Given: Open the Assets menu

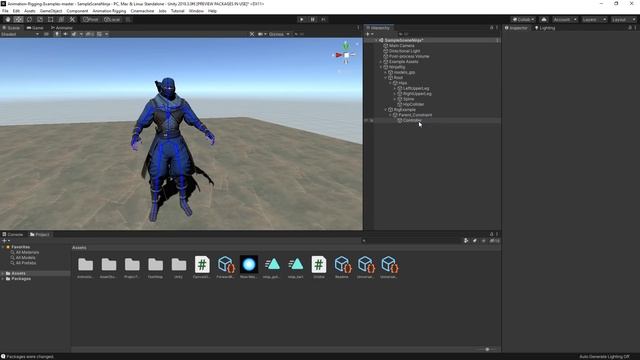Looking at the screenshot, I should click(x=30, y=11).
